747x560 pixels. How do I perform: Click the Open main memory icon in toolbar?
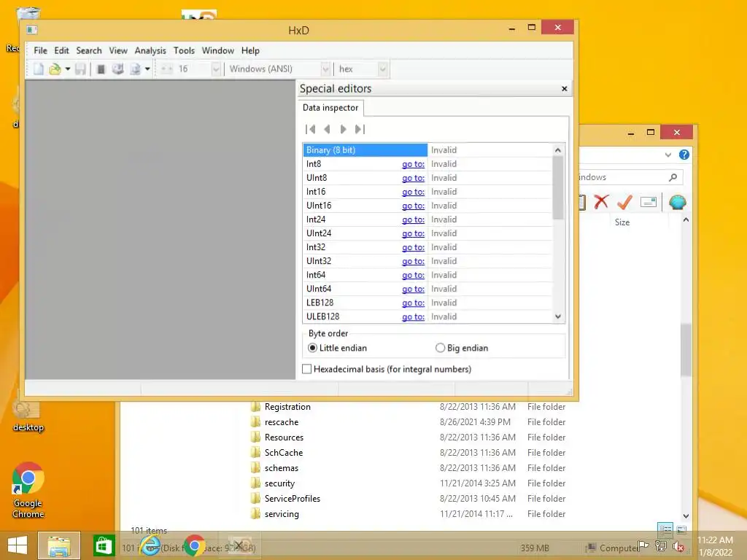pyautogui.click(x=101, y=69)
